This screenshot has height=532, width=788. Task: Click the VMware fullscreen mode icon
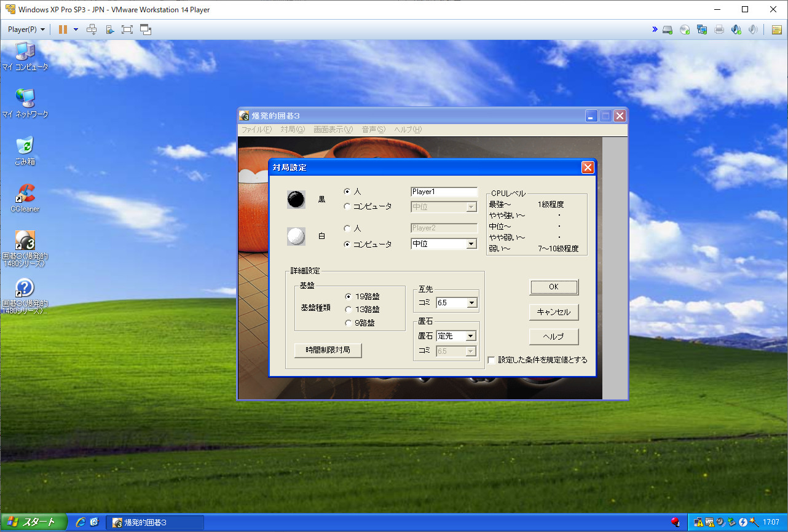127,29
